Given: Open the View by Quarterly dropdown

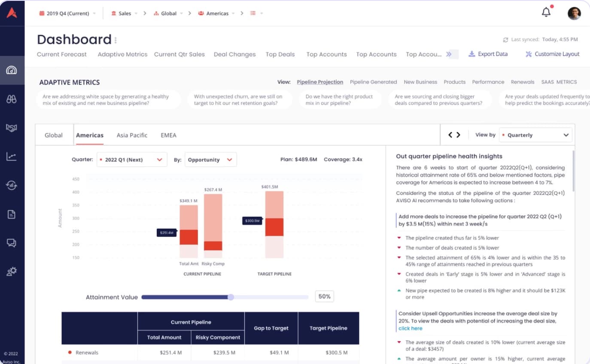Looking at the screenshot, I should pyautogui.click(x=535, y=135).
